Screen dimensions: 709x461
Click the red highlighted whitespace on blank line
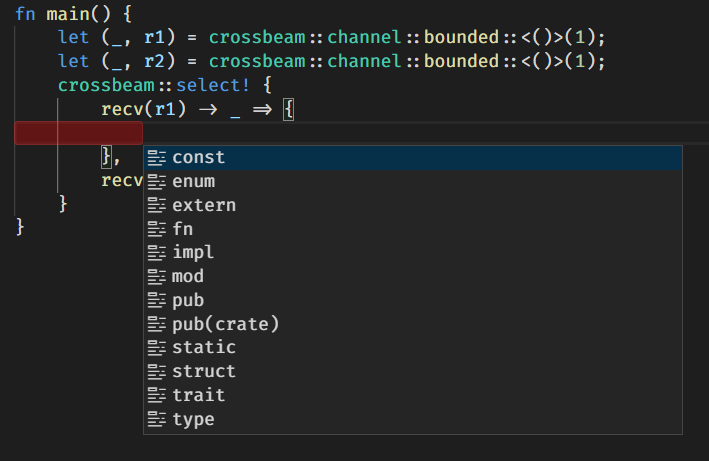(x=79, y=133)
